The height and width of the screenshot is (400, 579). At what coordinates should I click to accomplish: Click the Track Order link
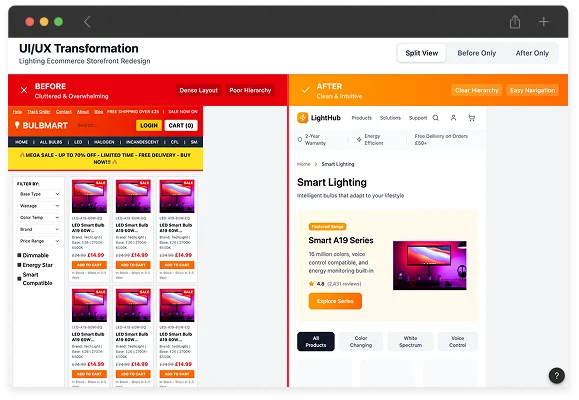(39, 112)
